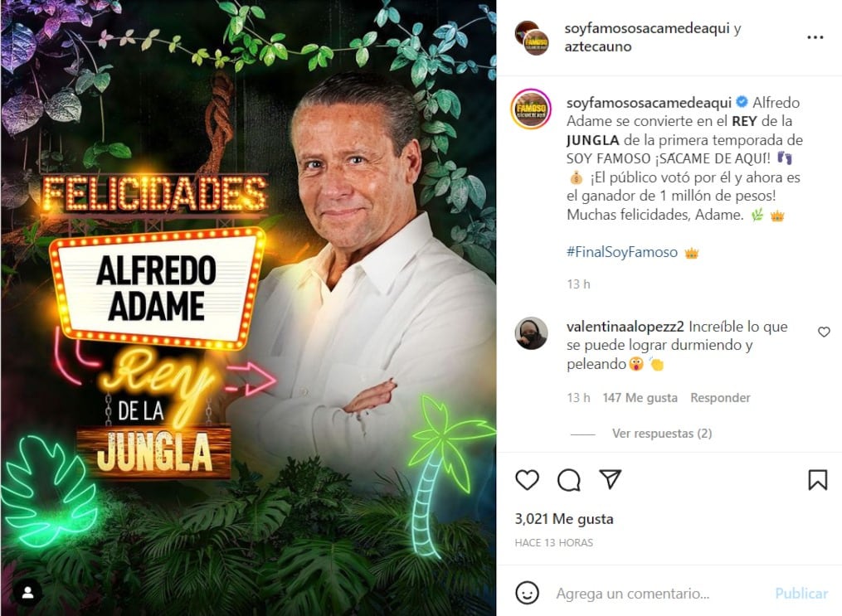Image resolution: width=842 pixels, height=616 pixels.
Task: Like valentinaalopezz2's comment heart
Action: [x=824, y=332]
